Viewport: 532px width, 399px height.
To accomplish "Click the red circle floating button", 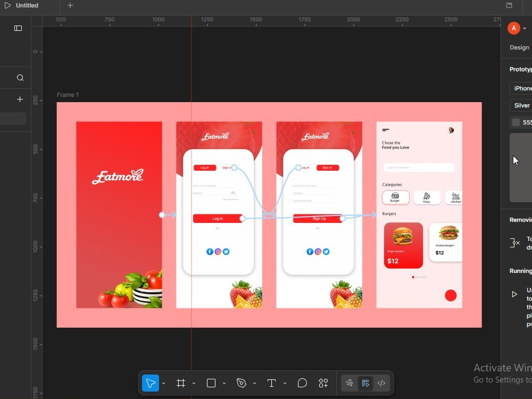I will [x=451, y=295].
